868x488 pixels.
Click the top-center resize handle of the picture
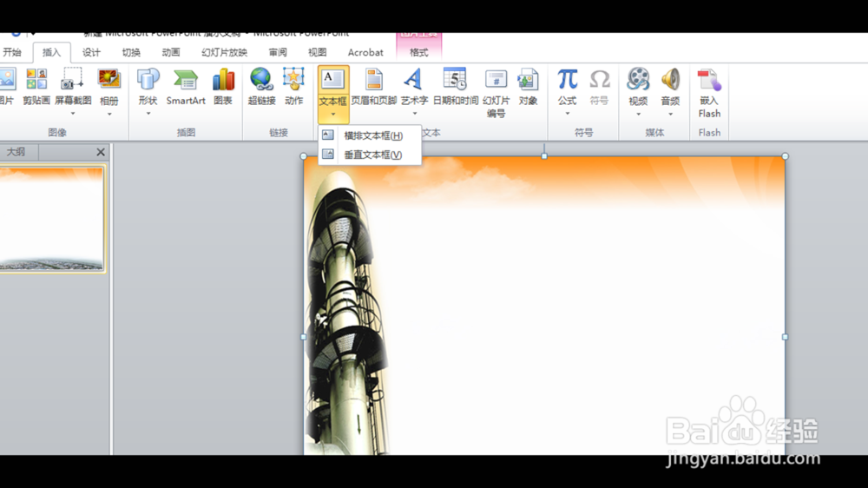coord(544,156)
